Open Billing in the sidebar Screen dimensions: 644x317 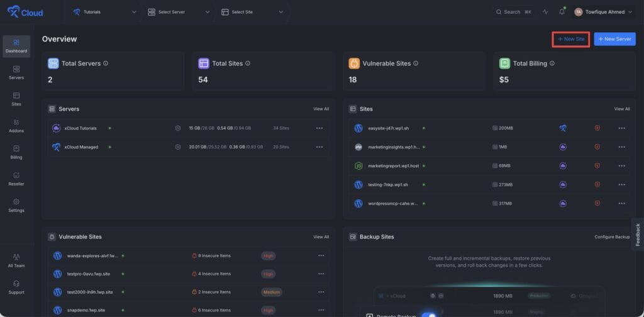click(x=16, y=152)
